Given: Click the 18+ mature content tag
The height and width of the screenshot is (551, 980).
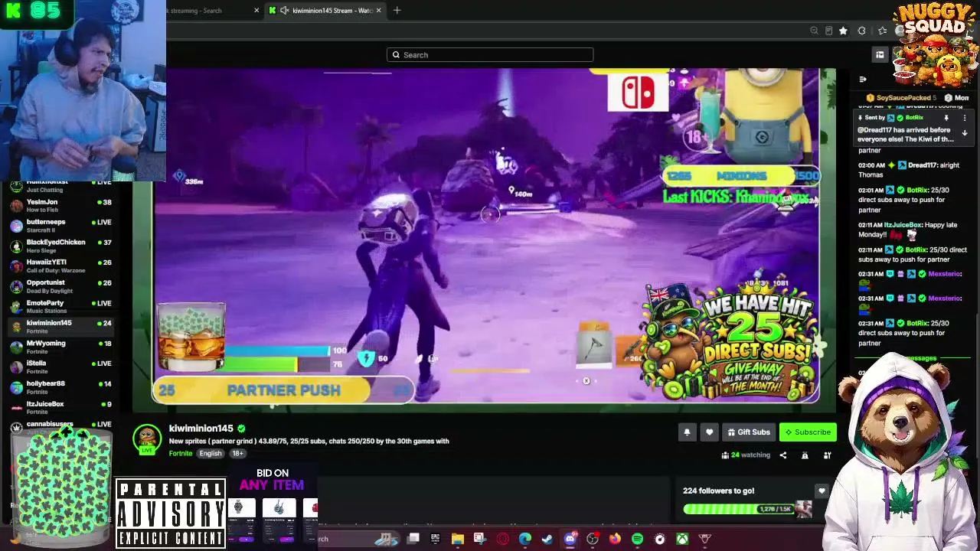Looking at the screenshot, I should [x=237, y=454].
